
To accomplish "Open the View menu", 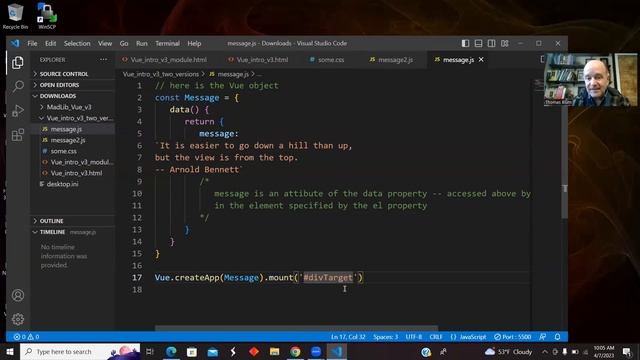I will (105, 43).
